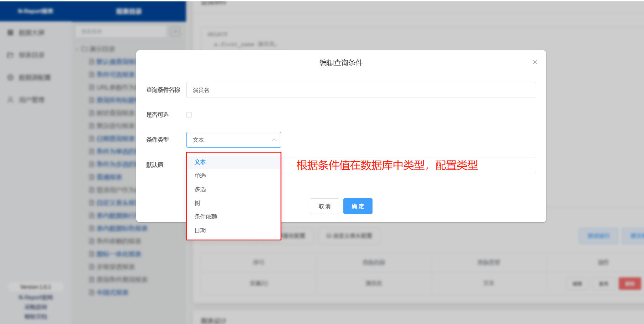Click the 查询条件名称 input field
The image size is (644, 324).
[361, 90]
